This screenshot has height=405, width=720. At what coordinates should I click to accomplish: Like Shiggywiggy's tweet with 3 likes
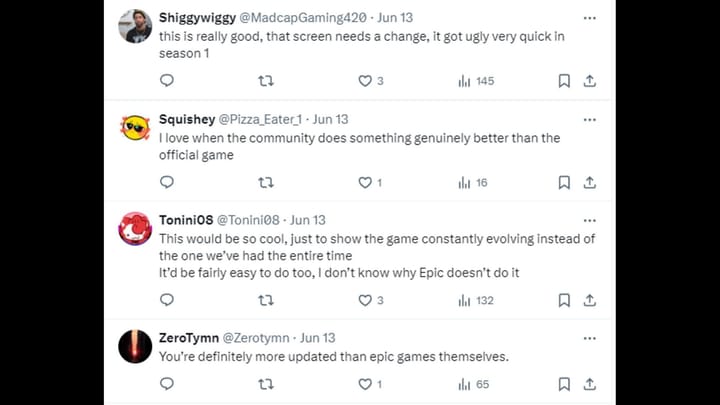(x=365, y=81)
